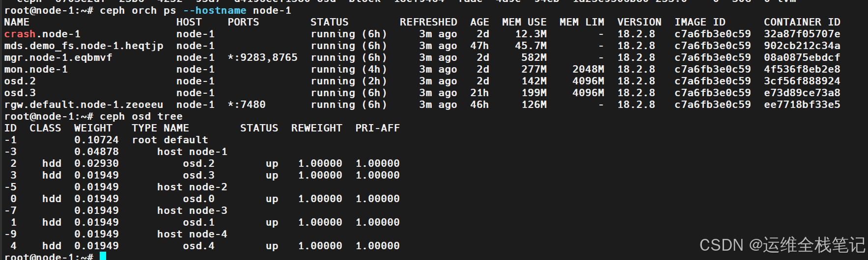Screen dimensions: 868x260
Task: Select the osd.1 entry in the tree
Action: pyautogui.click(x=198, y=222)
